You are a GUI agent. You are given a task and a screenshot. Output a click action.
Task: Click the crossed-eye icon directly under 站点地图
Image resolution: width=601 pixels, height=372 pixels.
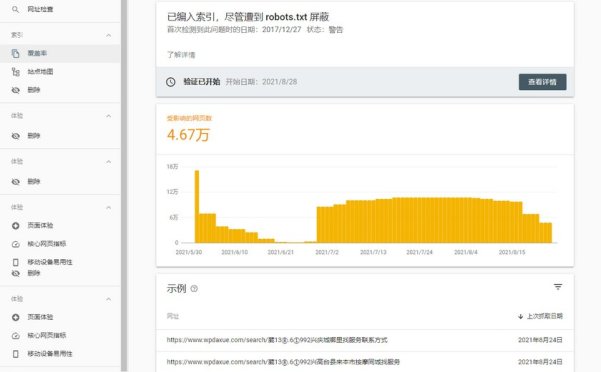15,90
